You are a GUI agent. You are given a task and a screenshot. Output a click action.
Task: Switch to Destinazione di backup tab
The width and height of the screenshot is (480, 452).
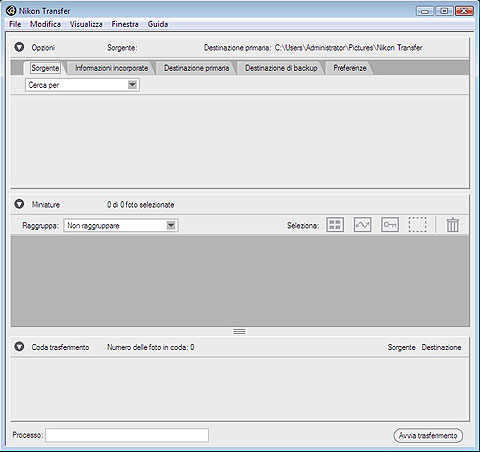tap(281, 68)
